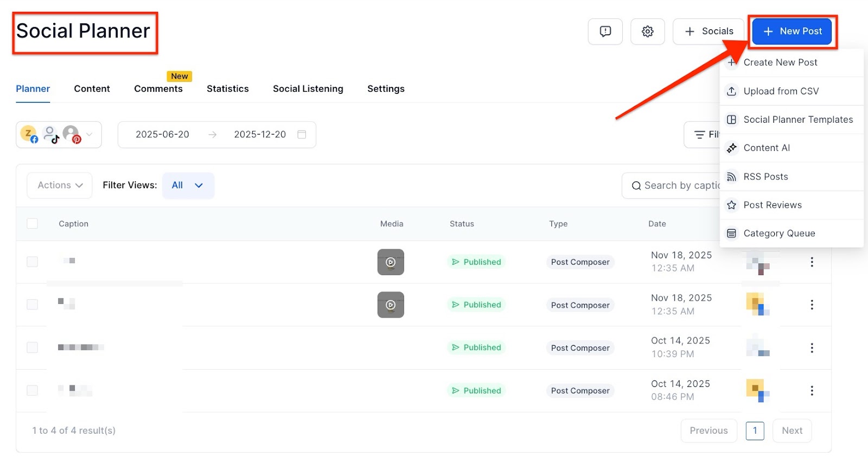
Task: Click the feedback message icon button
Action: click(x=605, y=31)
